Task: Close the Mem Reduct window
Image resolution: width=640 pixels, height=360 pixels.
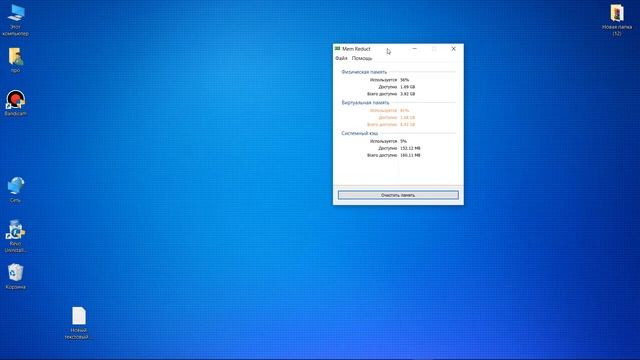Action: 453,49
